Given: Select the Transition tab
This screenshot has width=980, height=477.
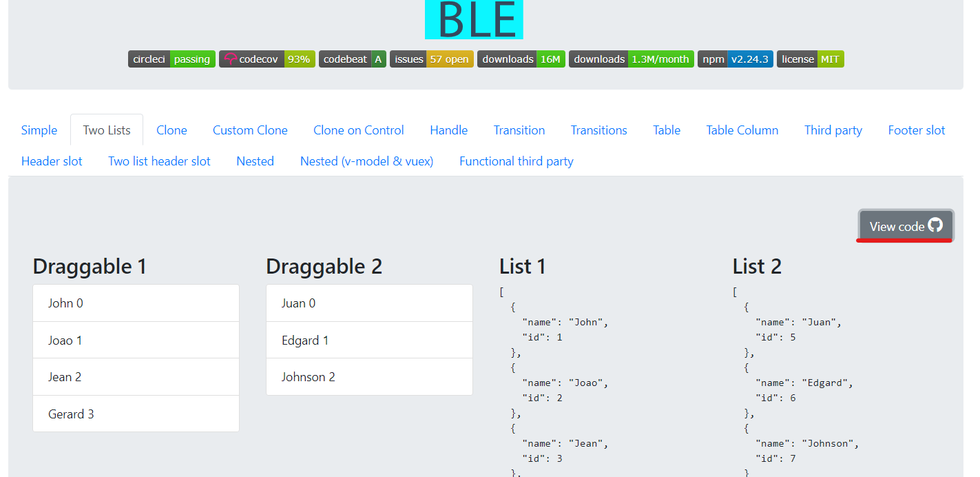Looking at the screenshot, I should tap(519, 130).
